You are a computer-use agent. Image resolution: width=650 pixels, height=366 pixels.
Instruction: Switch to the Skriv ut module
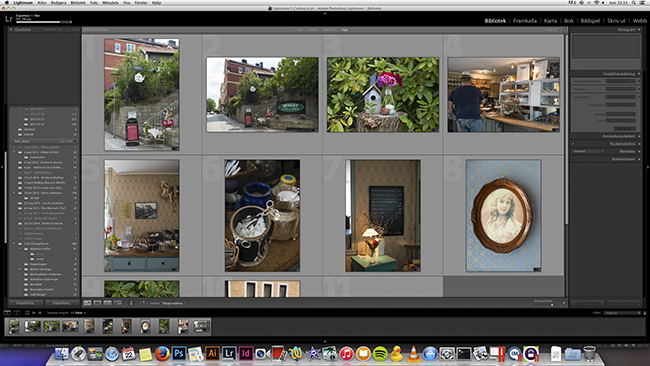(x=616, y=21)
